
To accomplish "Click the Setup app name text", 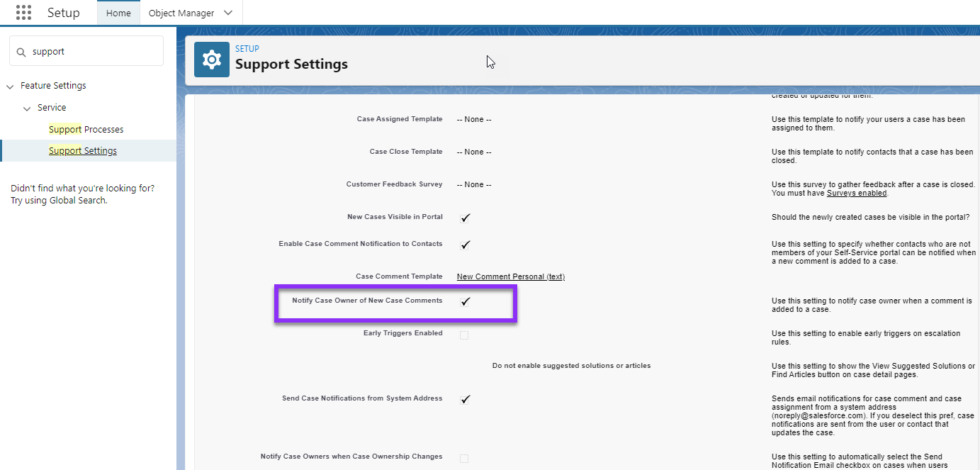I will (x=64, y=13).
